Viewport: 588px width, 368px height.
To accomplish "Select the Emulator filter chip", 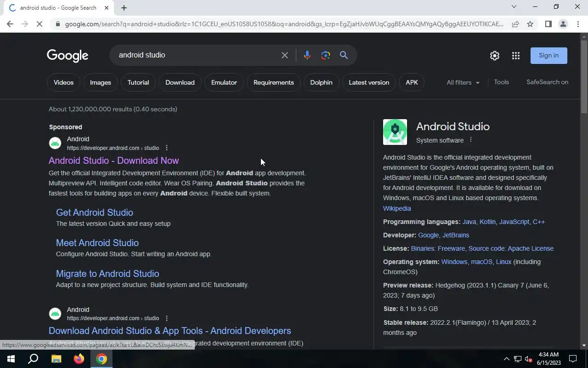I will pos(224,82).
